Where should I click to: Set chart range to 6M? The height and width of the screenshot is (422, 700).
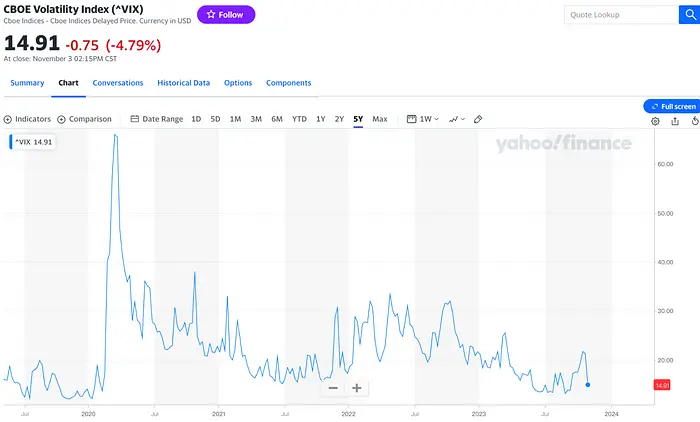click(x=277, y=119)
